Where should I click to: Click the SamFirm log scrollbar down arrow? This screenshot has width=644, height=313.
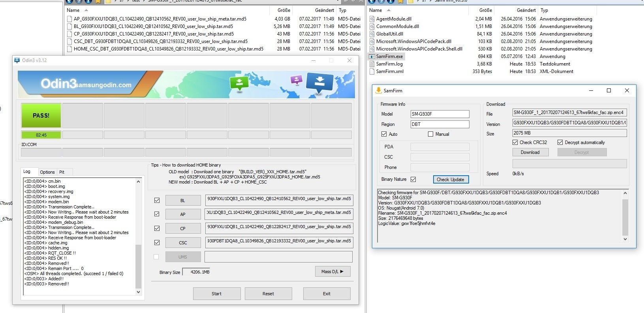point(625,239)
